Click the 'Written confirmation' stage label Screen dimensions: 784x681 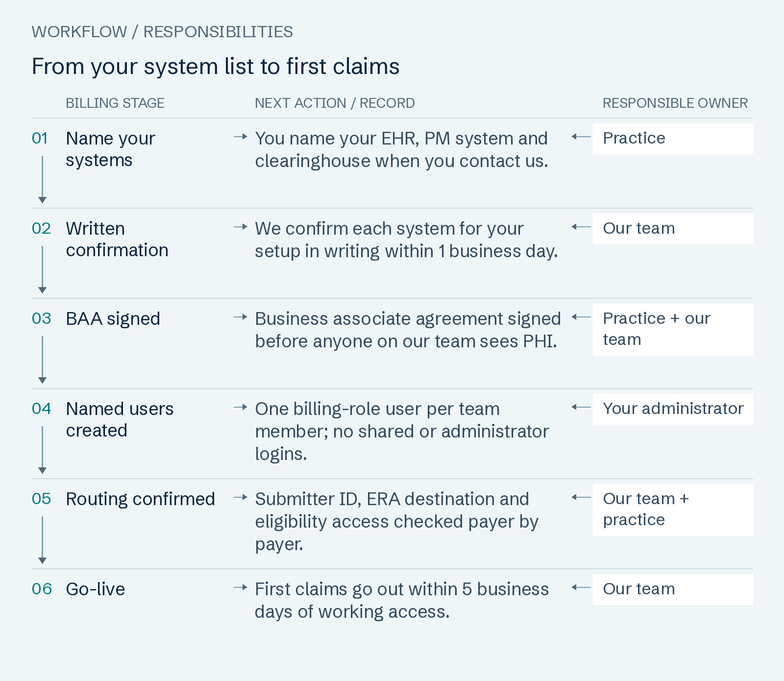(117, 240)
